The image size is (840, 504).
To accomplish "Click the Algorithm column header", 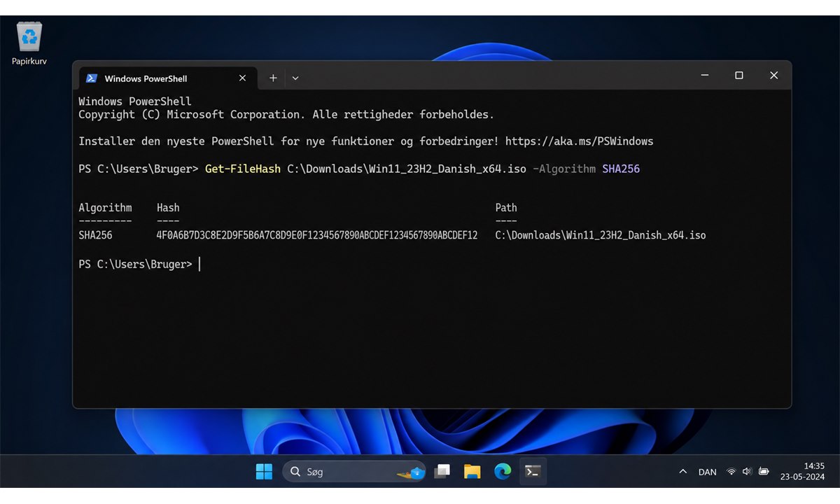I will coord(105,208).
